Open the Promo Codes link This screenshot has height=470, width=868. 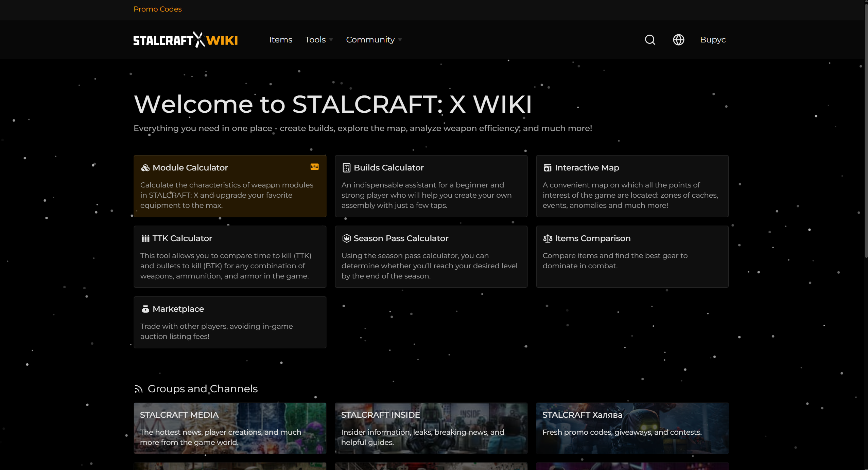(157, 9)
